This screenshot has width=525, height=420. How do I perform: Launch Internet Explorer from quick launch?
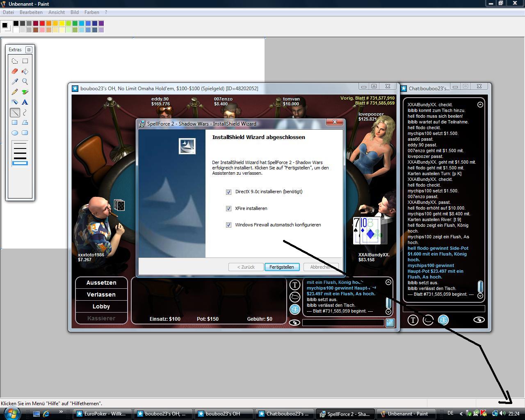point(46,414)
